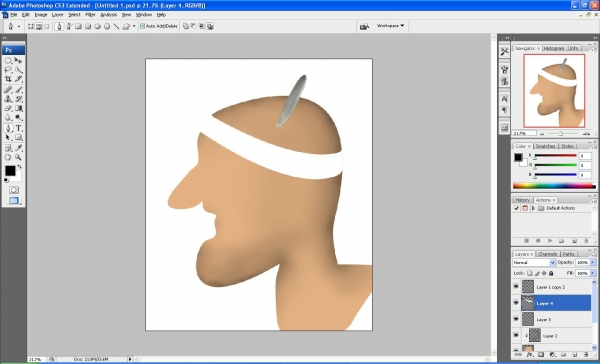Select the Healing Brush tool

(8, 90)
